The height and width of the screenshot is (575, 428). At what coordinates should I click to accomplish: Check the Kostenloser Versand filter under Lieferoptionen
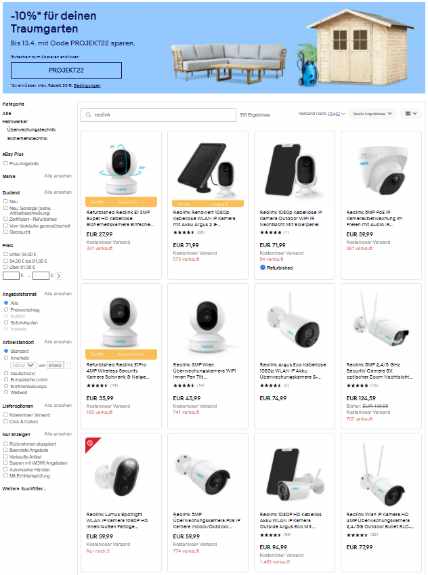pyautogui.click(x=6, y=415)
